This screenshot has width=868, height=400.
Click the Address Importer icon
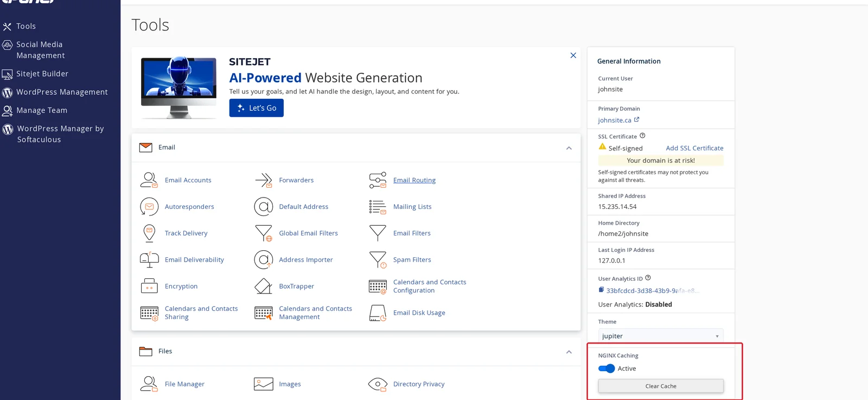click(x=264, y=259)
